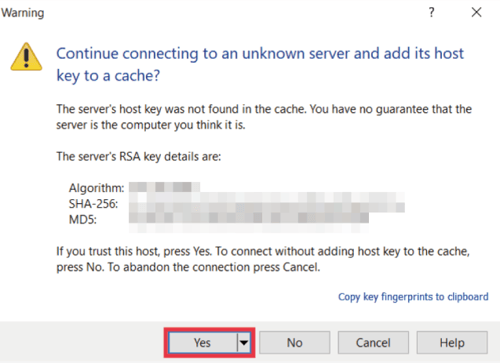Click the yellow warning triangle icon
The height and width of the screenshot is (363, 500).
coord(26,57)
